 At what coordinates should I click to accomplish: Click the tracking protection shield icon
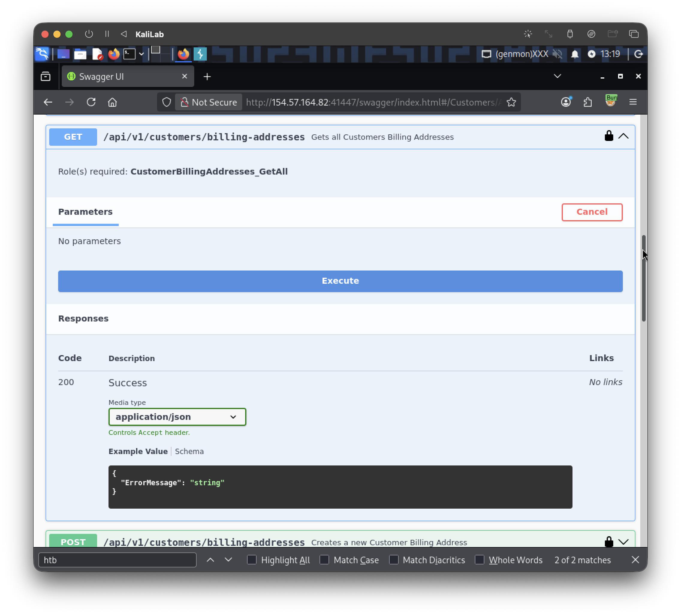(167, 102)
